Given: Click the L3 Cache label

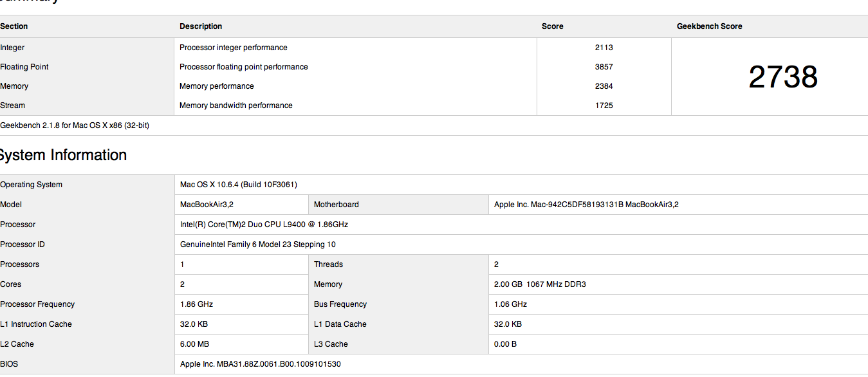Looking at the screenshot, I should pos(331,344).
